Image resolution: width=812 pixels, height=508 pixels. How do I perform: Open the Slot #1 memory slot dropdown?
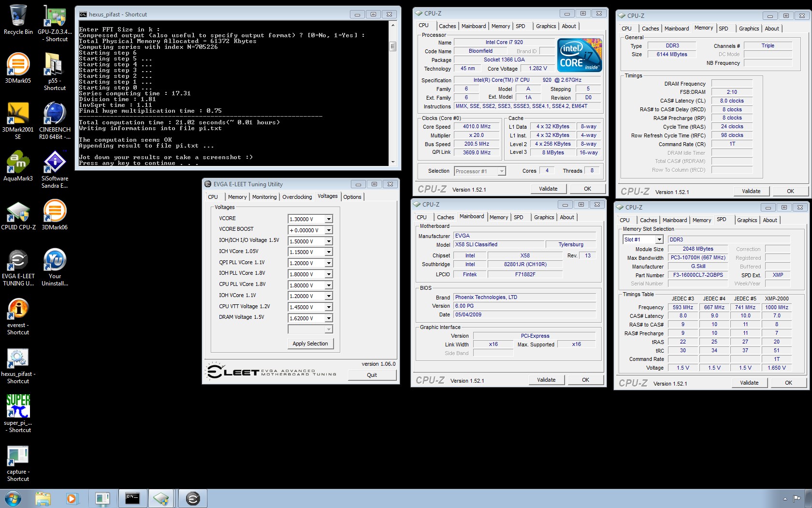(x=659, y=239)
